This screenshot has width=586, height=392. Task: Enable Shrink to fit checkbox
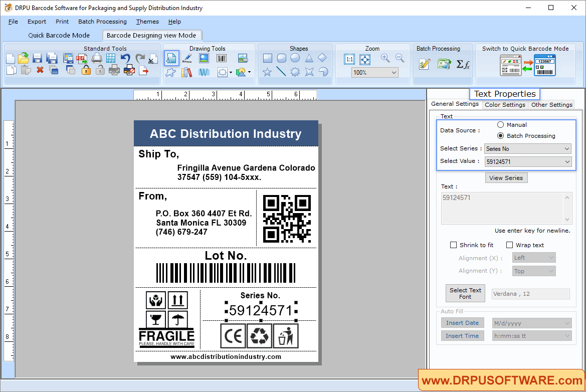[x=453, y=245]
